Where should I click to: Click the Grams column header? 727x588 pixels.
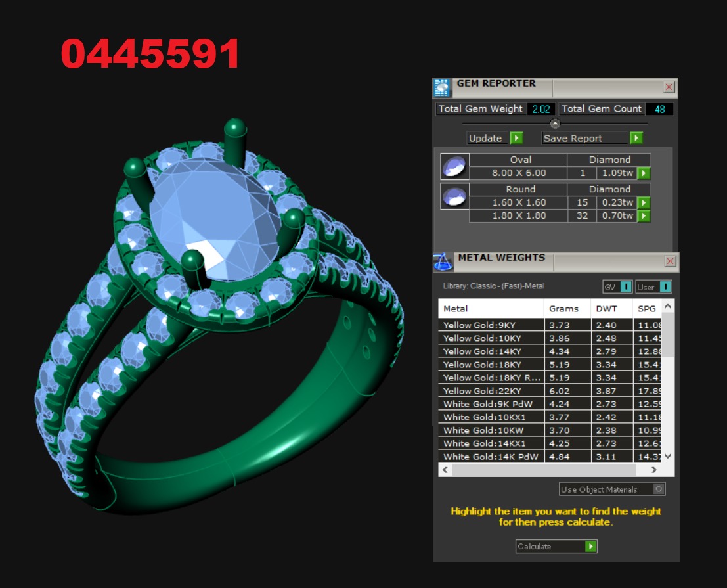[567, 308]
